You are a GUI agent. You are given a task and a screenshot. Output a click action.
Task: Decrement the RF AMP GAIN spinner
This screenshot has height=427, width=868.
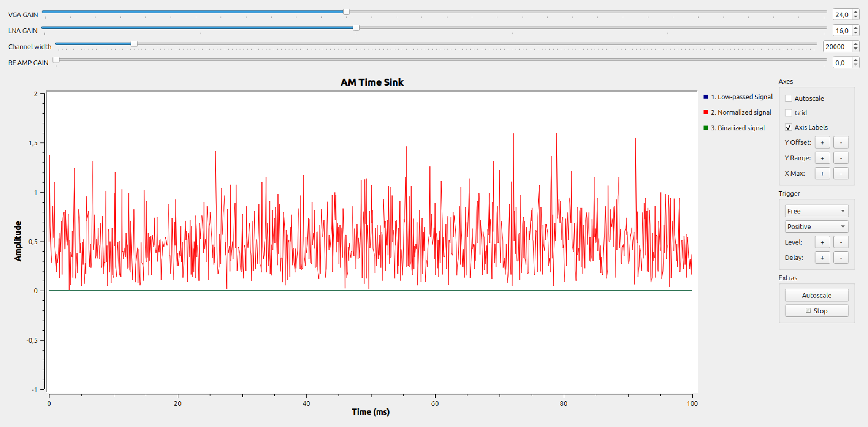point(855,65)
